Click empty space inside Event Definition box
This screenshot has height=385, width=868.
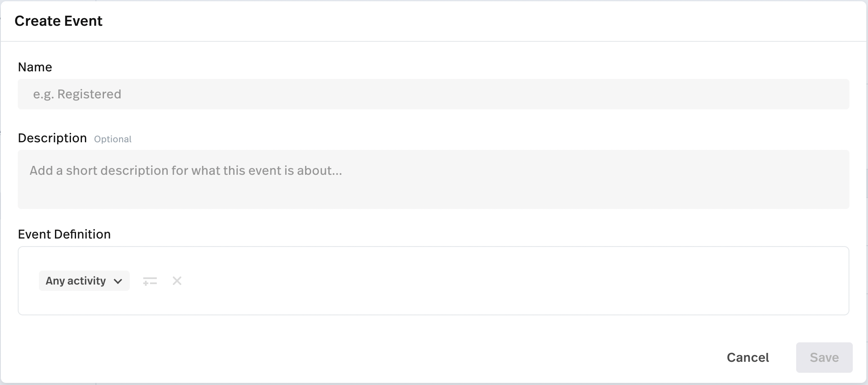click(x=507, y=281)
